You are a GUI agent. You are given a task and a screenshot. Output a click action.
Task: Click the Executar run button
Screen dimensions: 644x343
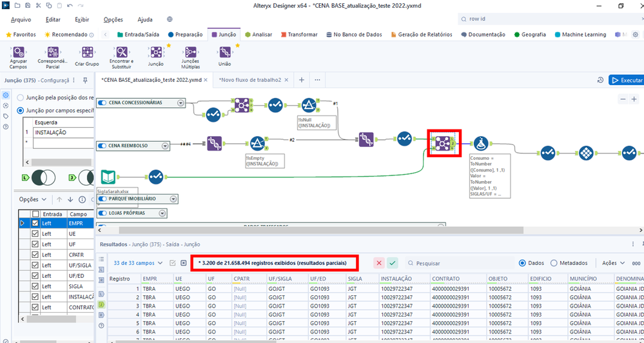pos(627,80)
